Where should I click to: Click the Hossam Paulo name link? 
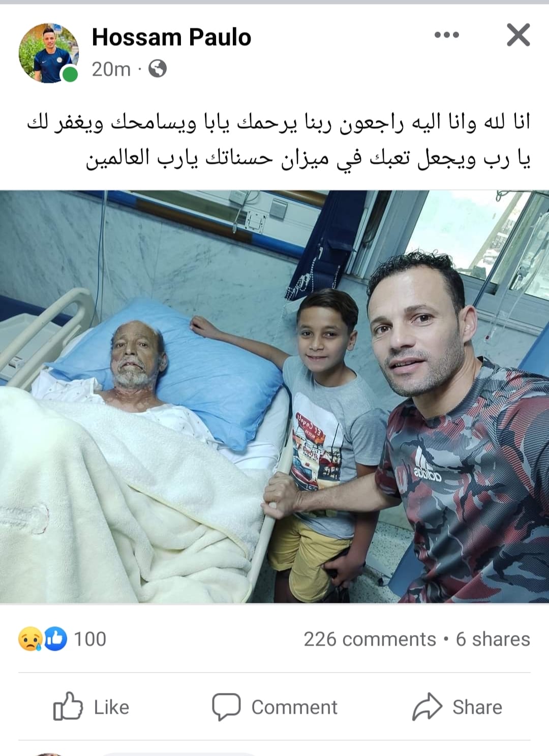click(x=171, y=37)
